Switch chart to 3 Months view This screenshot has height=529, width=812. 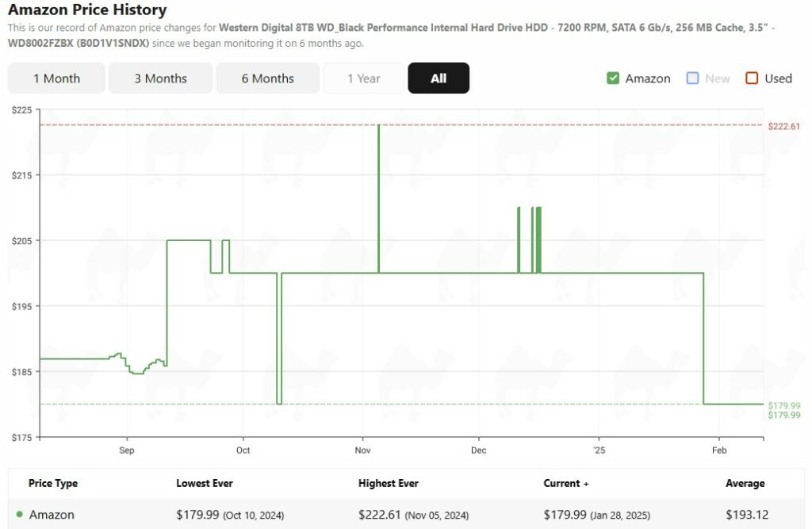click(x=160, y=79)
